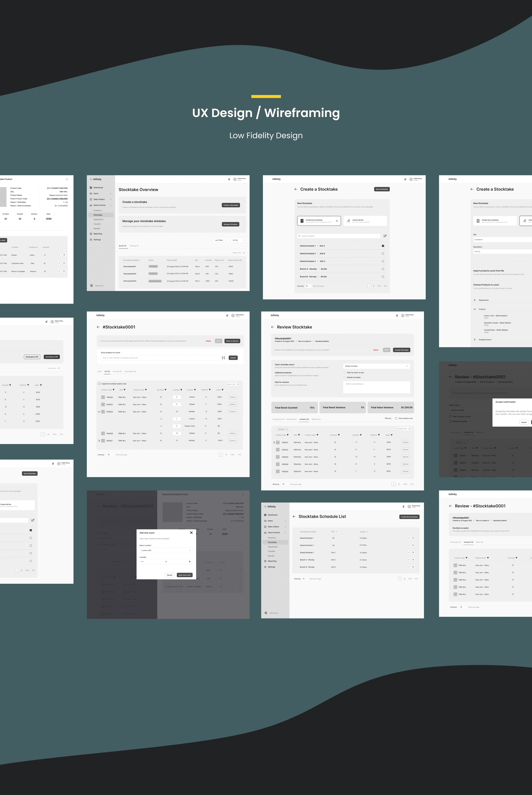Click barcode scan icon in scan field
This screenshot has height=795, width=532.
pos(223,358)
